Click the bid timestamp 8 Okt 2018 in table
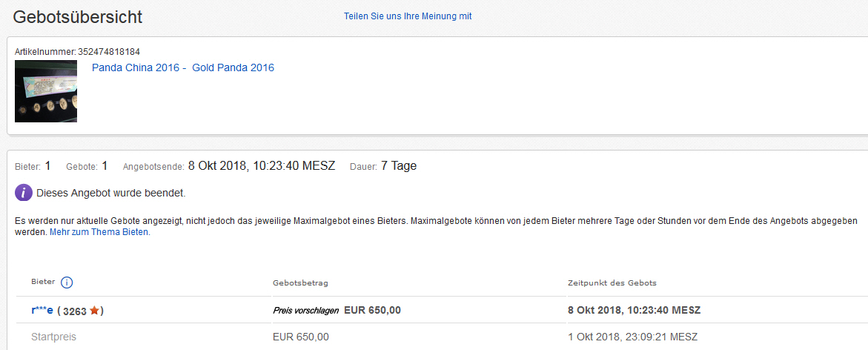This screenshot has height=350, width=868. [x=634, y=310]
